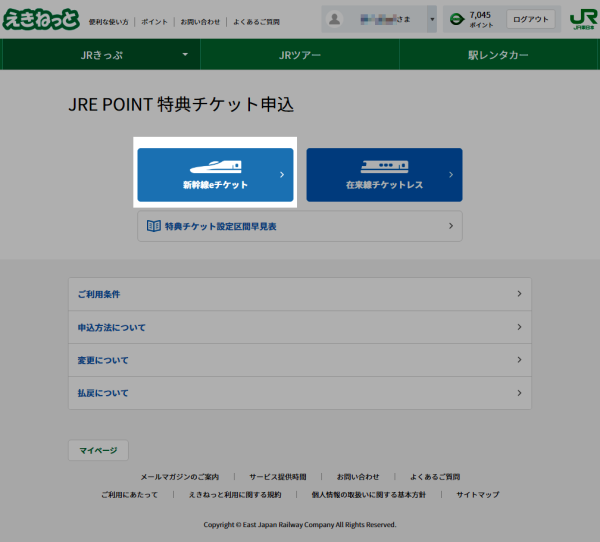Viewport: 600px width, 542px height.
Task: Open ポイント link in header
Action: (155, 22)
